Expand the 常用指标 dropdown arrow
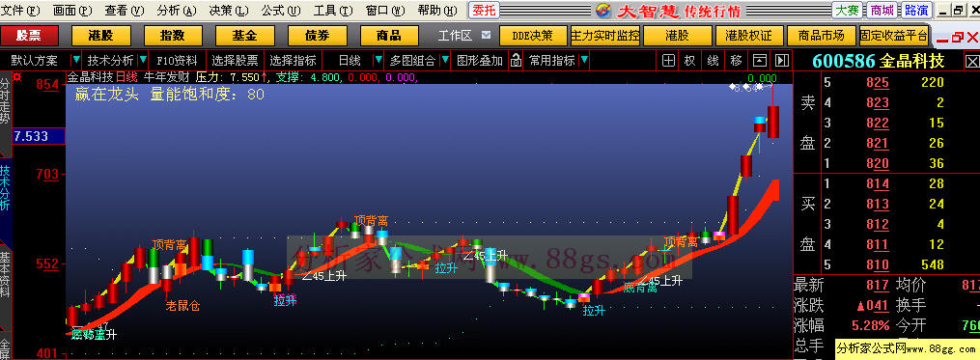The width and height of the screenshot is (980, 360). (584, 61)
